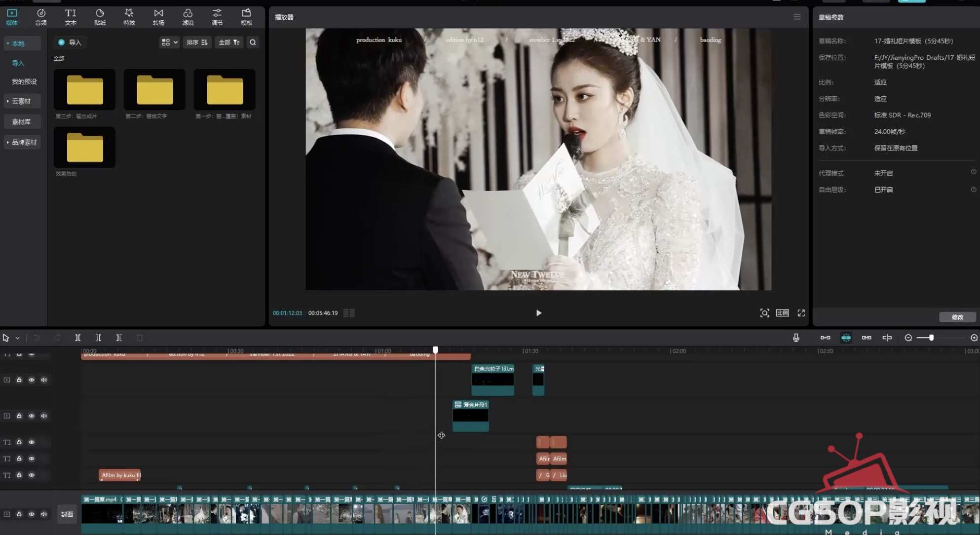Open the selection tool dropdown arrow
The image size is (980, 535).
coord(16,338)
